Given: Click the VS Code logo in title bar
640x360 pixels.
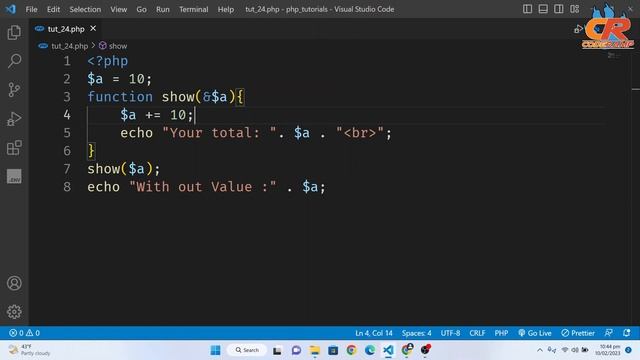Looking at the screenshot, I should [11, 9].
